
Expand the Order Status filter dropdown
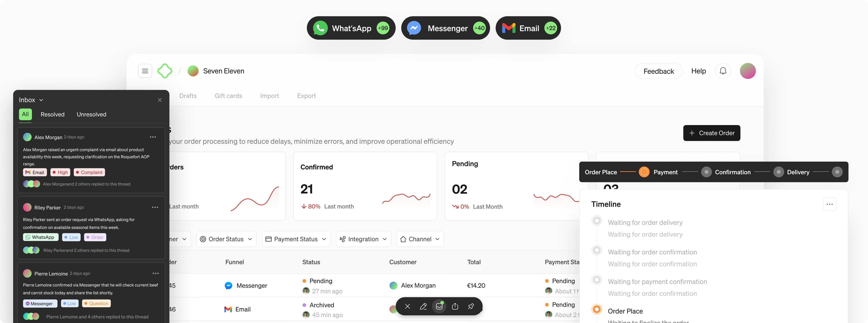click(226, 239)
